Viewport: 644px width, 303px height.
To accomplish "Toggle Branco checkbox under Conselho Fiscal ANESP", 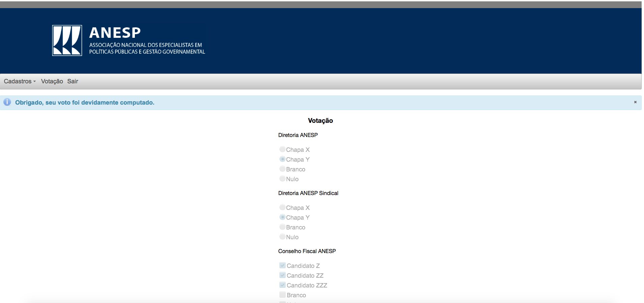I will [x=283, y=295].
